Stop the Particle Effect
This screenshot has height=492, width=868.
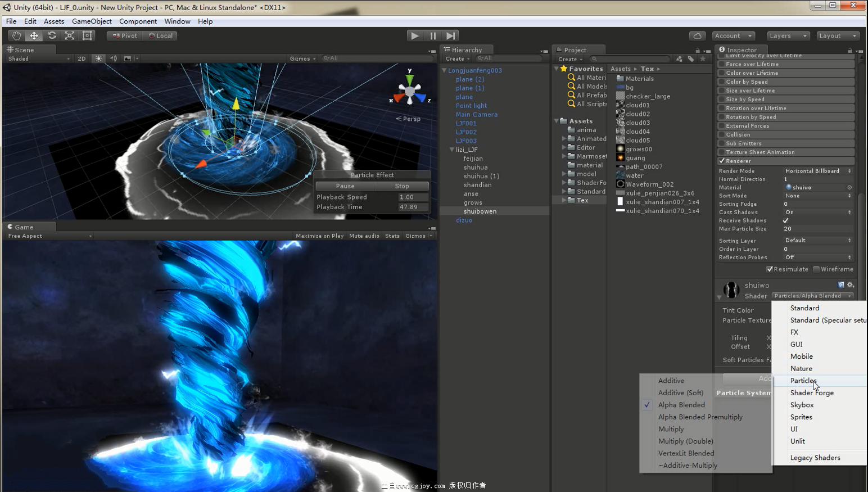(x=402, y=186)
